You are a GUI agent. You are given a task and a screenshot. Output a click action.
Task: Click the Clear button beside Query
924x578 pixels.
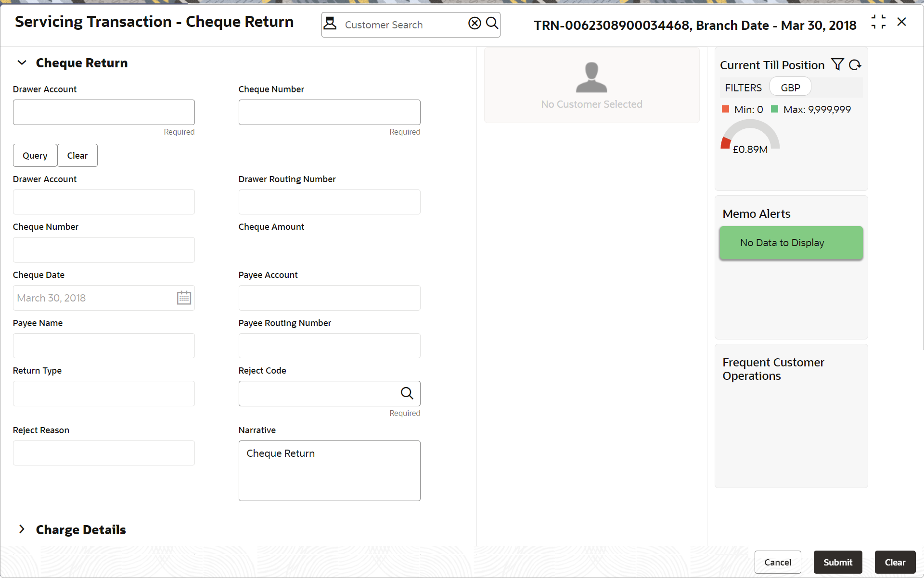tap(77, 155)
